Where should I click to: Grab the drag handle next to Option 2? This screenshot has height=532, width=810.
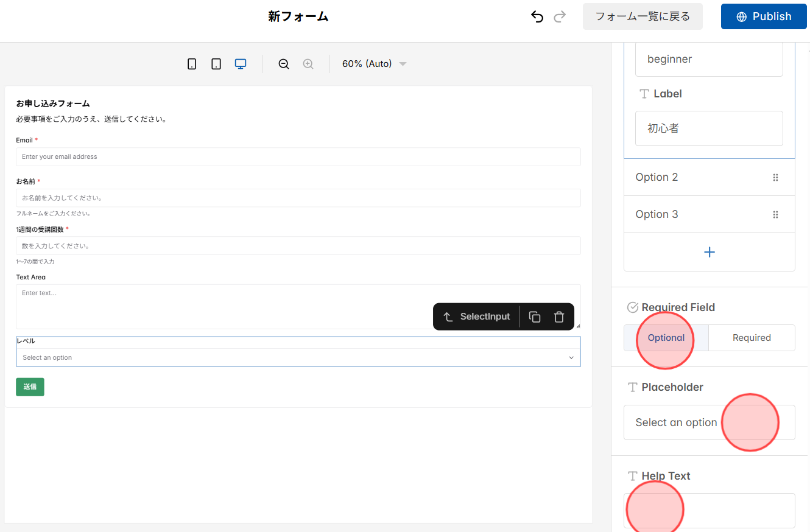click(x=775, y=177)
